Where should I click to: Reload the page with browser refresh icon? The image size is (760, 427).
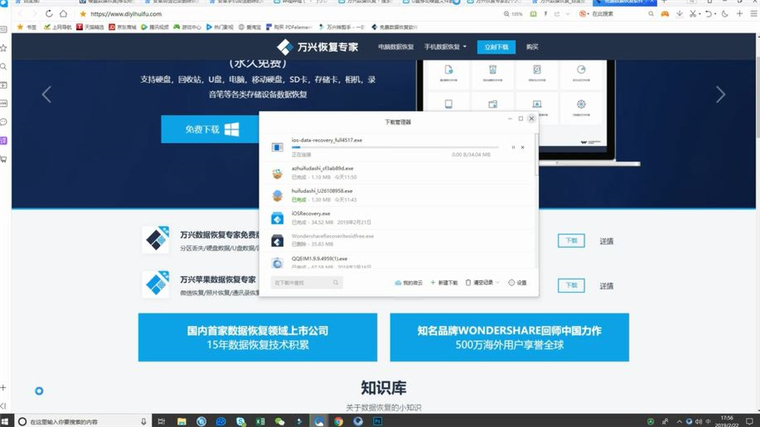(x=49, y=14)
